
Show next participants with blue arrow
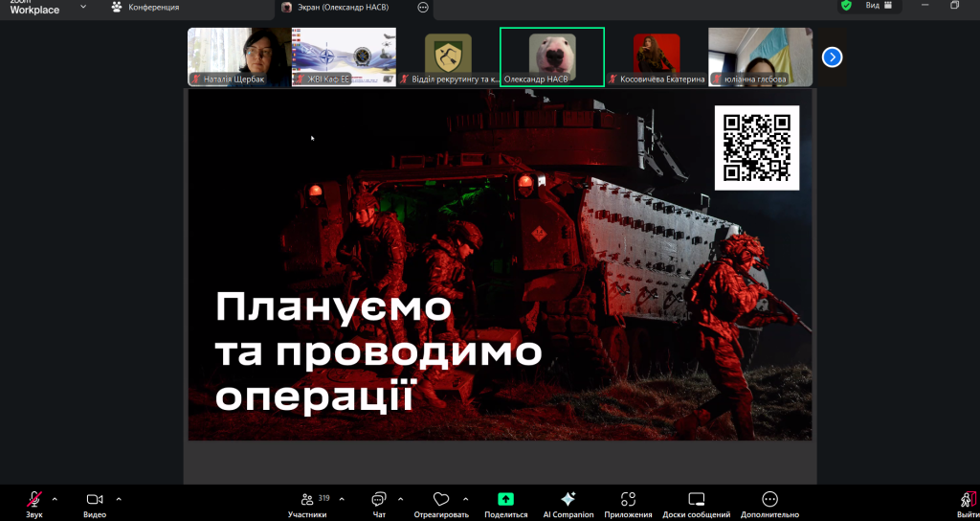tap(833, 57)
